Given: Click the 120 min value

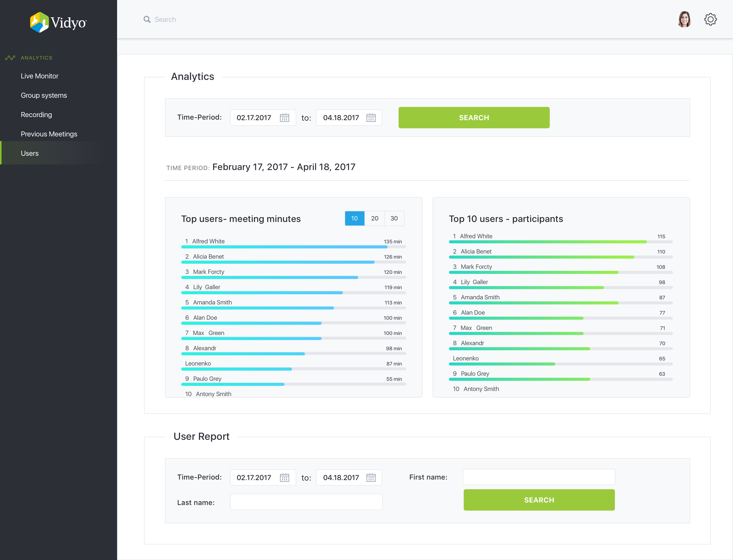Looking at the screenshot, I should coord(393,272).
